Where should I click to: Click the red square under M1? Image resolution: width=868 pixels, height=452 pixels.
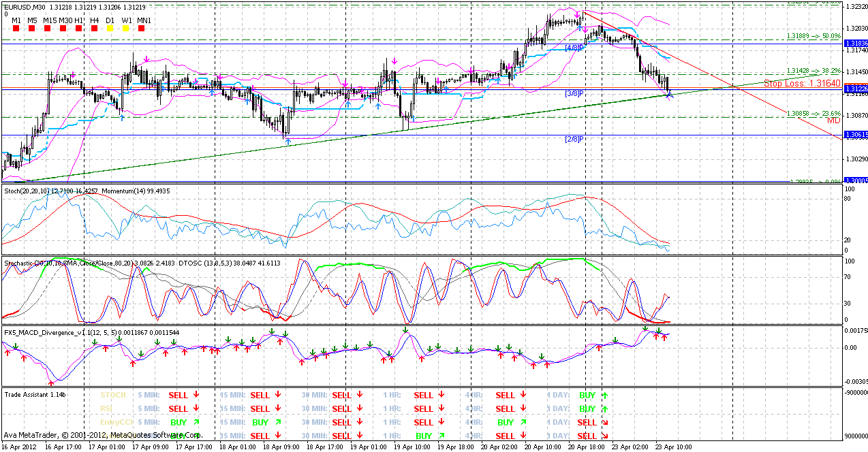[x=16, y=29]
